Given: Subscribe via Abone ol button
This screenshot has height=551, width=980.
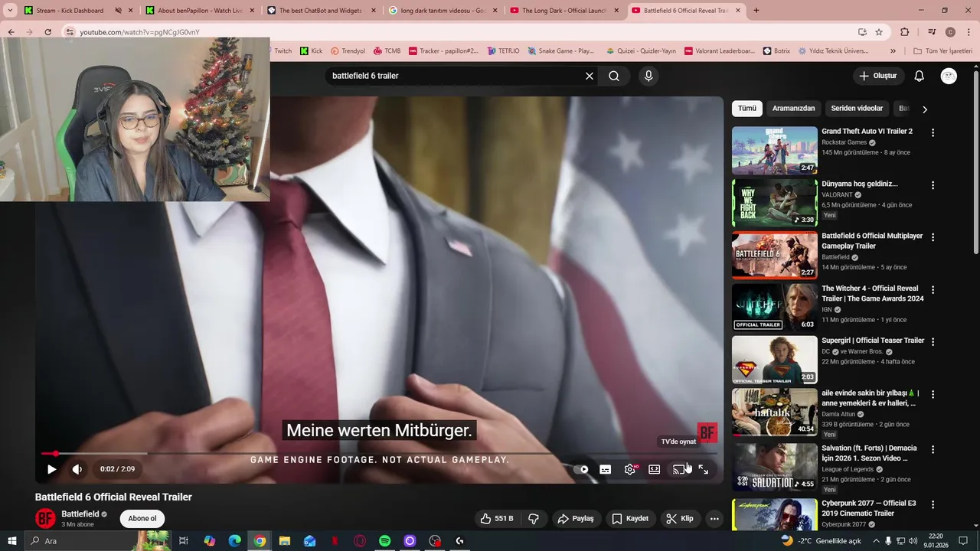Looking at the screenshot, I should tap(142, 518).
